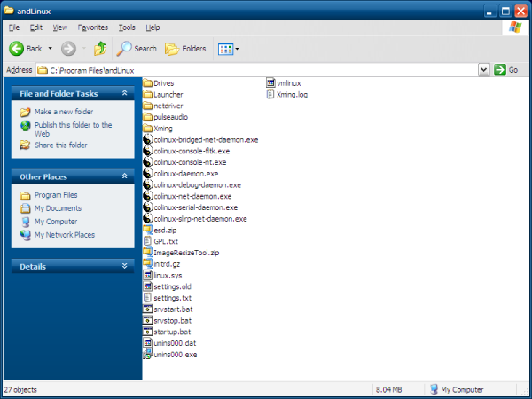532x399 pixels.
Task: Click the disabled Forward arrow button
Action: coord(68,49)
